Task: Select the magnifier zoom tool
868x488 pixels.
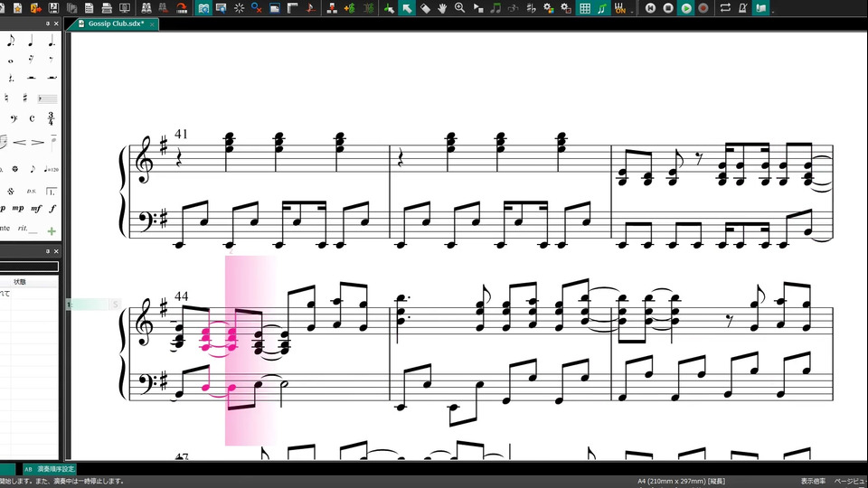Action: click(x=459, y=8)
